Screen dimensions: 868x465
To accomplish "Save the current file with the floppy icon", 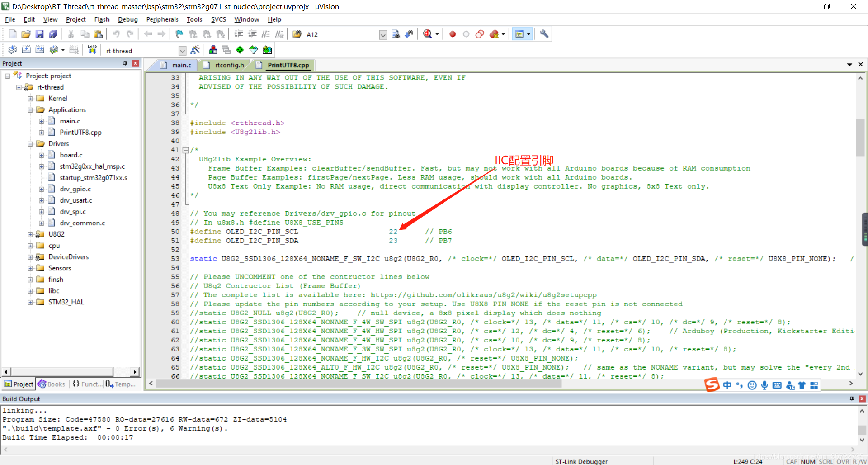I will coord(39,34).
